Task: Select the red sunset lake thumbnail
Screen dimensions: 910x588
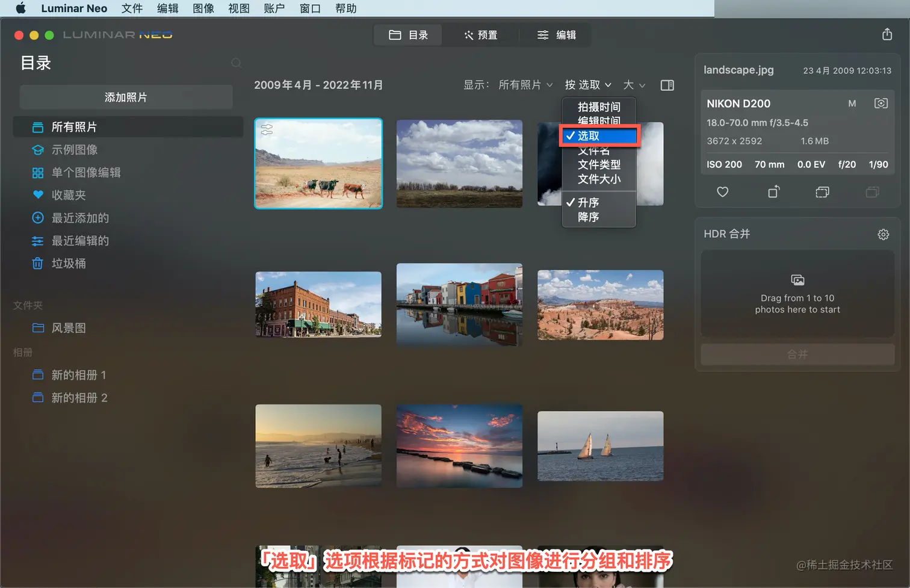Action: (x=459, y=446)
